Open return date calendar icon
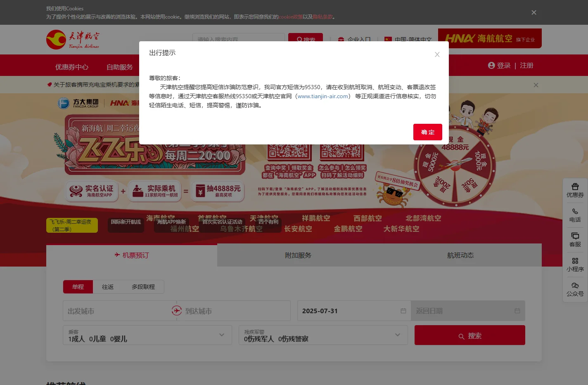This screenshot has height=385, width=588. (x=517, y=311)
